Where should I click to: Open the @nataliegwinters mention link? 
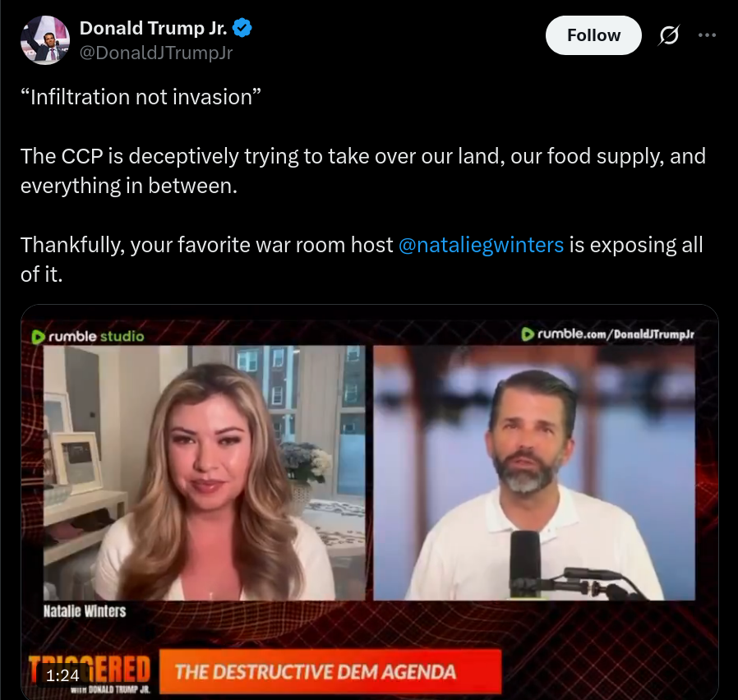pos(481,245)
